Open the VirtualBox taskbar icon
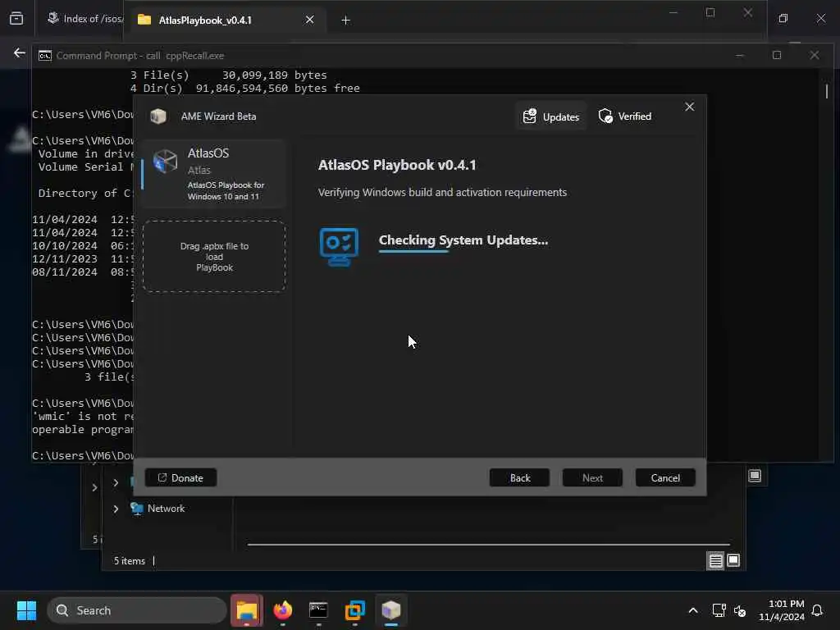This screenshot has height=630, width=840. pos(354,610)
